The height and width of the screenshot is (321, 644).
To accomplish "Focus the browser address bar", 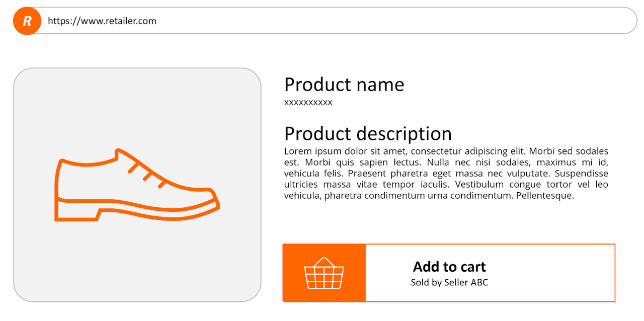I will 352,21.
